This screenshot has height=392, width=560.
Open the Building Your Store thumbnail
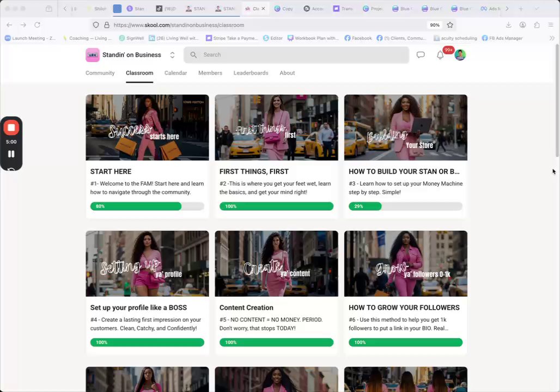pyautogui.click(x=406, y=127)
